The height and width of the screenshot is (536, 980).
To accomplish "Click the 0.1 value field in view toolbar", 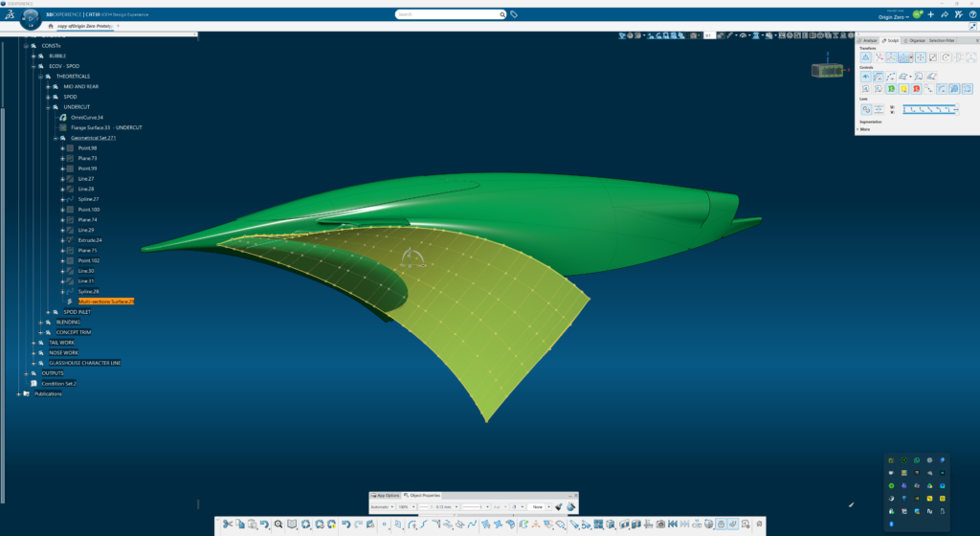I will [709, 35].
